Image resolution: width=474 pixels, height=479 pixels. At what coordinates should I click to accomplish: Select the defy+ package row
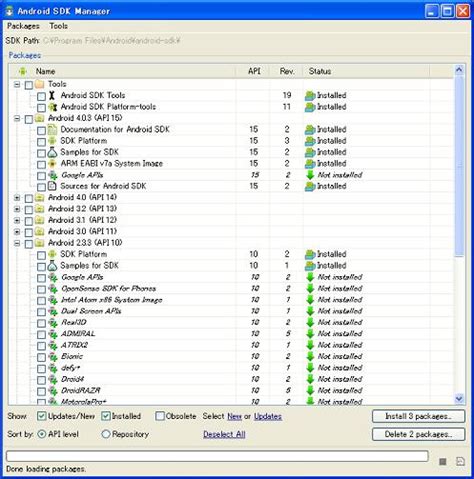(x=230, y=368)
